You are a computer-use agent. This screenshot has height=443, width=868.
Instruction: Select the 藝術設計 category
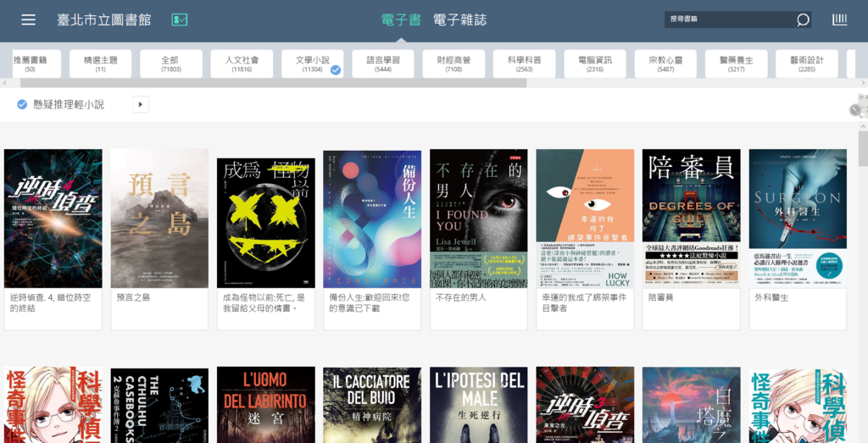tap(807, 64)
